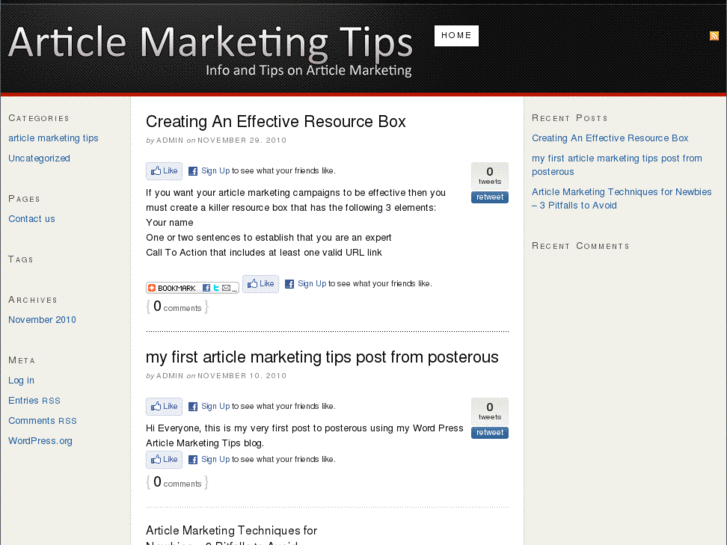727x545 pixels.
Task: Go to the Contact us page
Action: (x=31, y=219)
